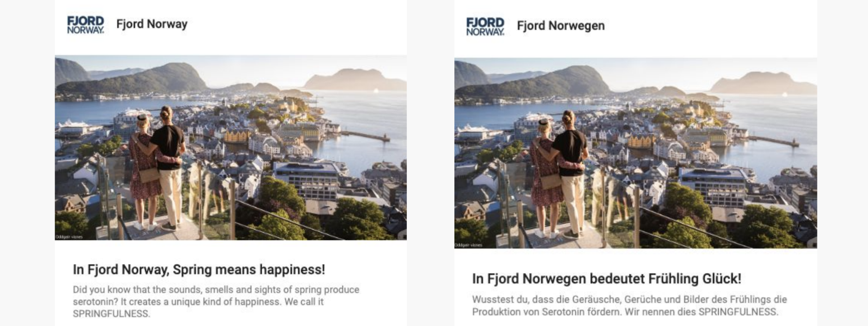Image resolution: width=868 pixels, height=326 pixels.
Task: Click the word SPRINGFULNESS in the German text
Action: 738,312
